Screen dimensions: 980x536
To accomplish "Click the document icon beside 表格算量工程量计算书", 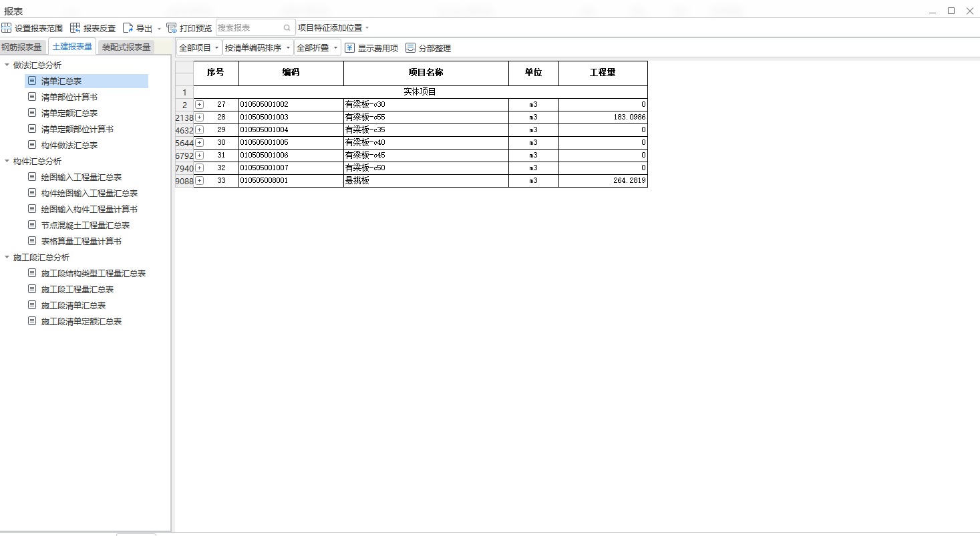I will (x=32, y=241).
